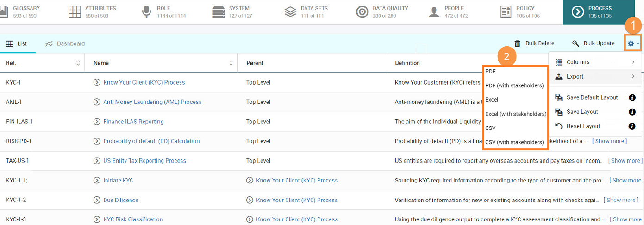Select the Process module tab
The height and width of the screenshot is (225, 644).
(598, 12)
